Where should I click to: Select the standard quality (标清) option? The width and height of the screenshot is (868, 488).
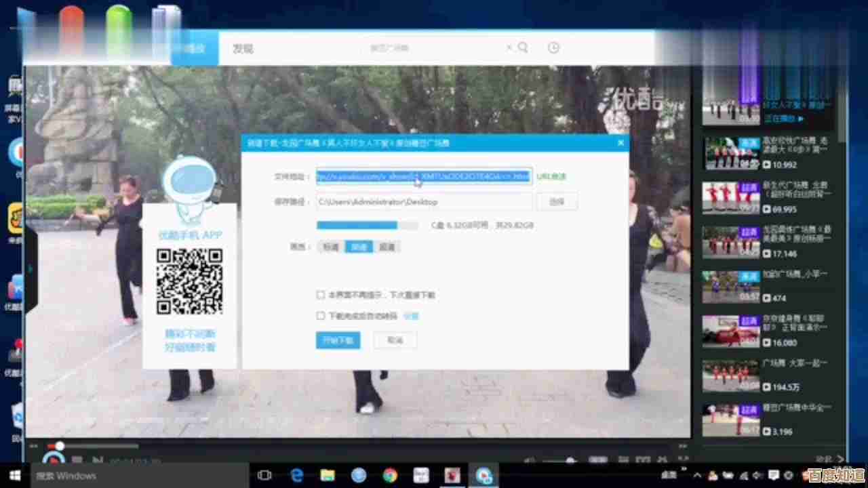pos(330,247)
